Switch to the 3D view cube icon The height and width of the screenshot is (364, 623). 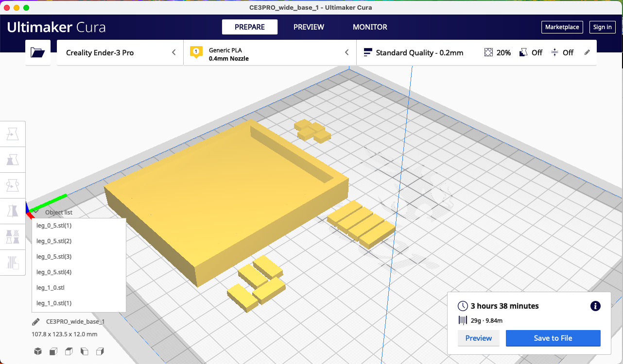38,351
